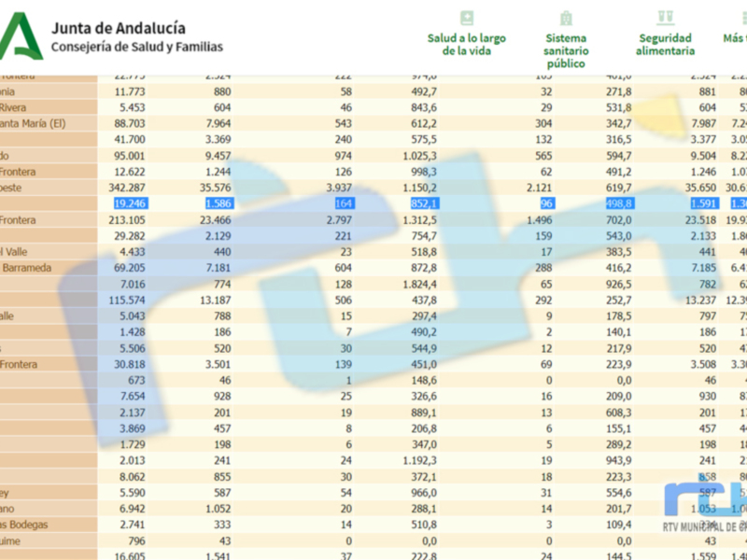
Task: Click the Junta de Andalucía logo
Action: click(x=21, y=37)
